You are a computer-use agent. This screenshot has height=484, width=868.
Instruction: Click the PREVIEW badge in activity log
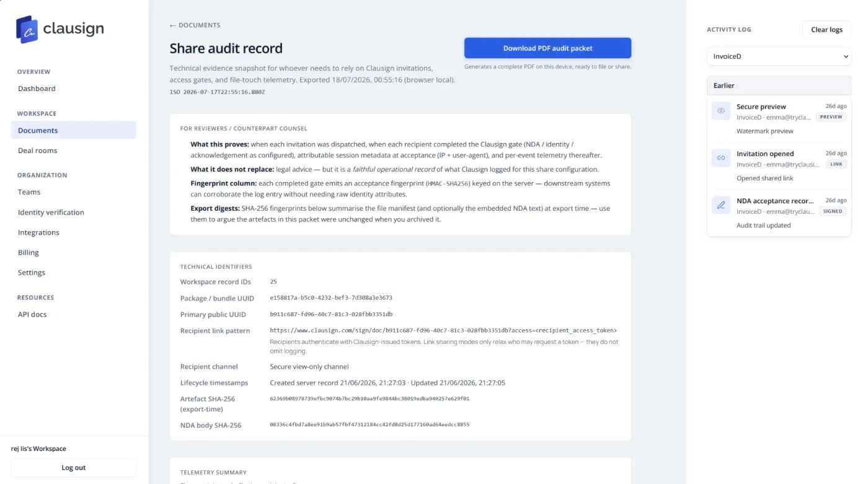coord(831,117)
